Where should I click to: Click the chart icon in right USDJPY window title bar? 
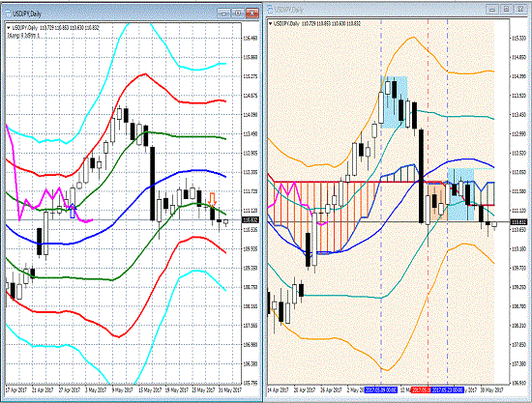[270, 10]
